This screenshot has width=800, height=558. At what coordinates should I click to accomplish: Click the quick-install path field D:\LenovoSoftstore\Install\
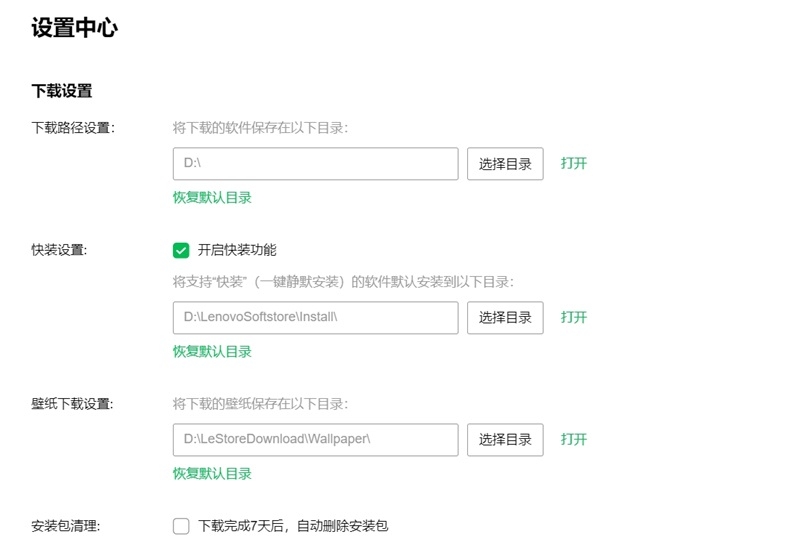point(315,318)
